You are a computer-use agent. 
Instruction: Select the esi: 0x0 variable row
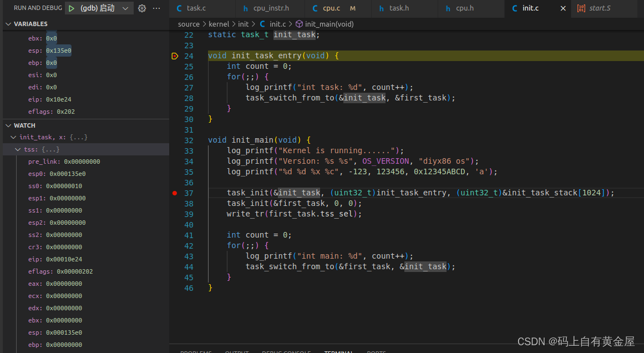tap(86, 75)
